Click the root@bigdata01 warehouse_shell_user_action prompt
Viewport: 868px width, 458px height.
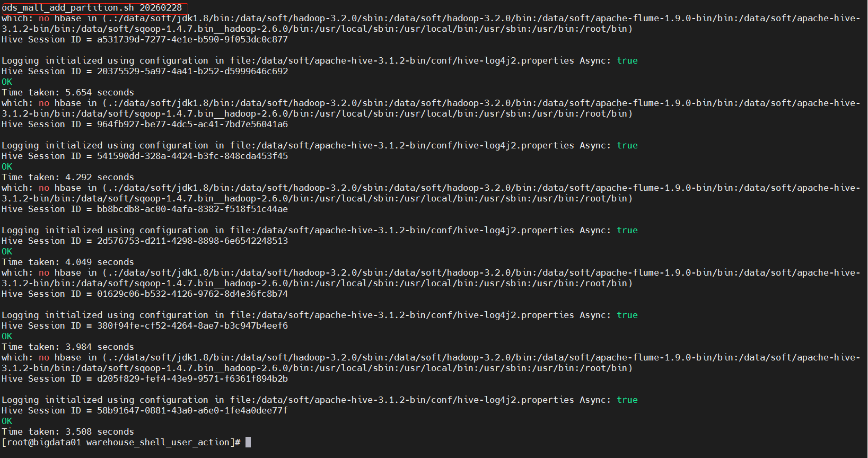click(x=121, y=442)
